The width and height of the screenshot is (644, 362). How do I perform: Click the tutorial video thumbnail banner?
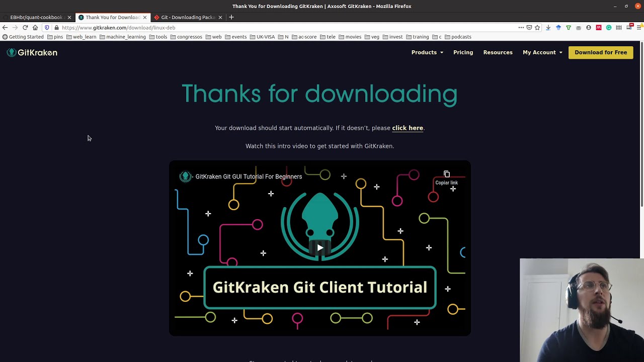(x=320, y=287)
